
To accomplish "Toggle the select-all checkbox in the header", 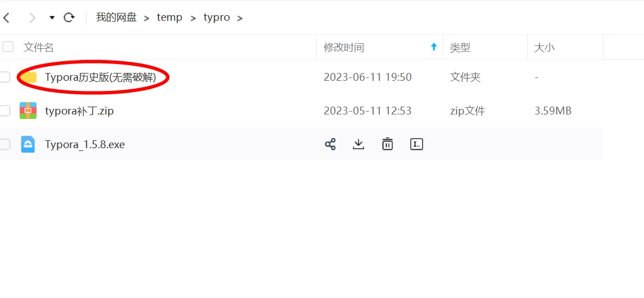I will tap(7, 47).
